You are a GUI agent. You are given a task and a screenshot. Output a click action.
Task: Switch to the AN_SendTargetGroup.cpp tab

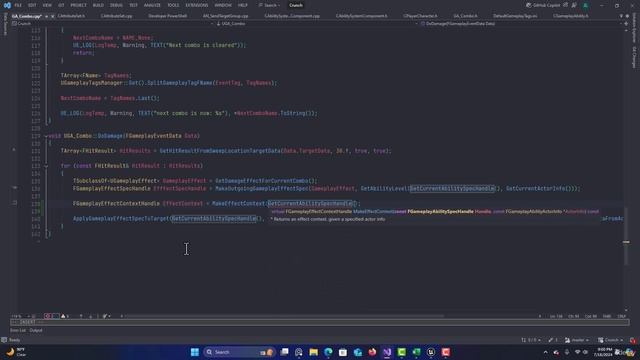(226, 16)
